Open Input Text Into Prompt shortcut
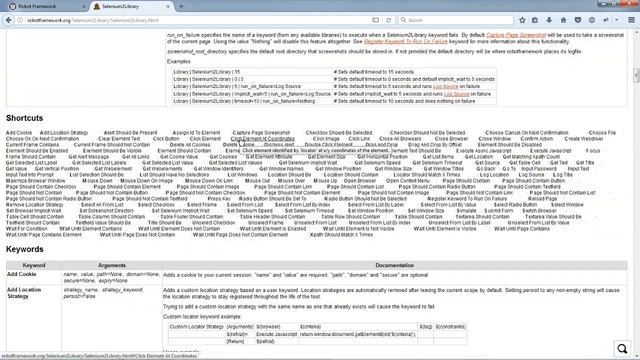Image resolution: width=640 pixels, height=360 pixels. click(x=29, y=175)
